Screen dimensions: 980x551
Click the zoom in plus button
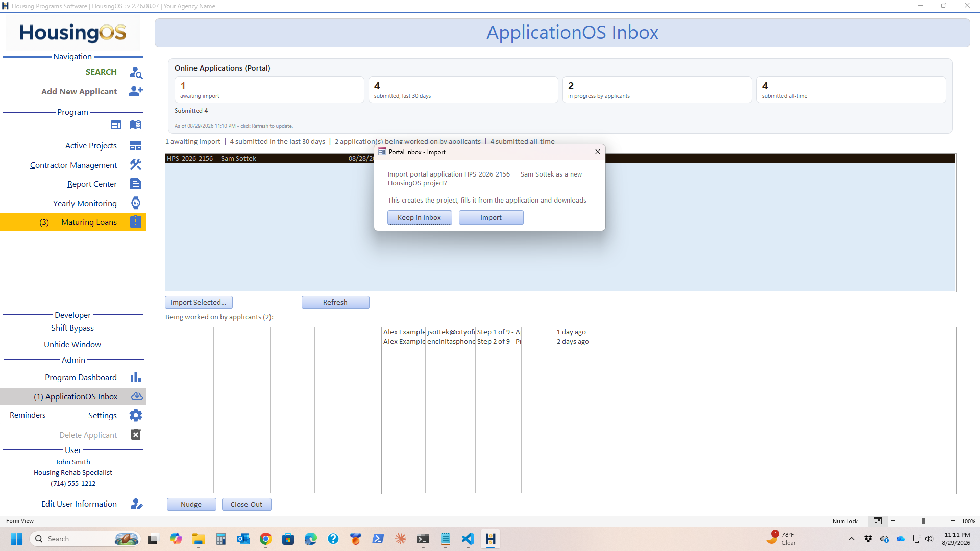953,521
